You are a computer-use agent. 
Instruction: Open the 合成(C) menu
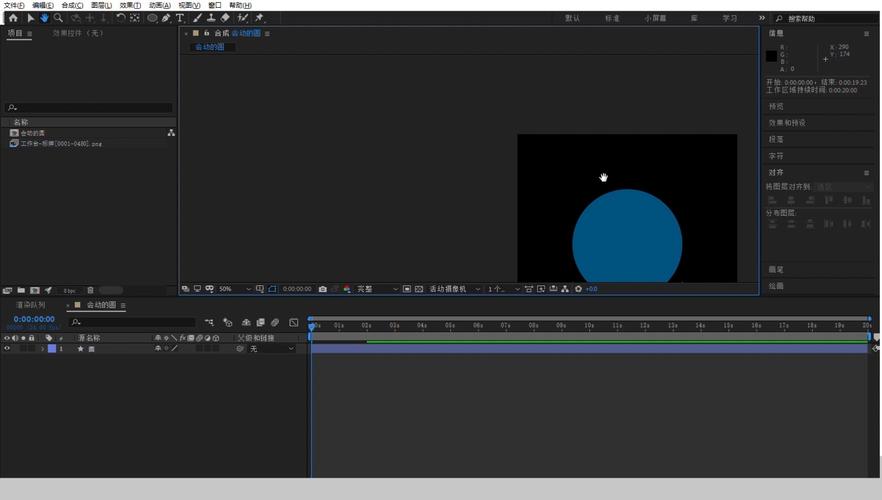pyautogui.click(x=72, y=5)
